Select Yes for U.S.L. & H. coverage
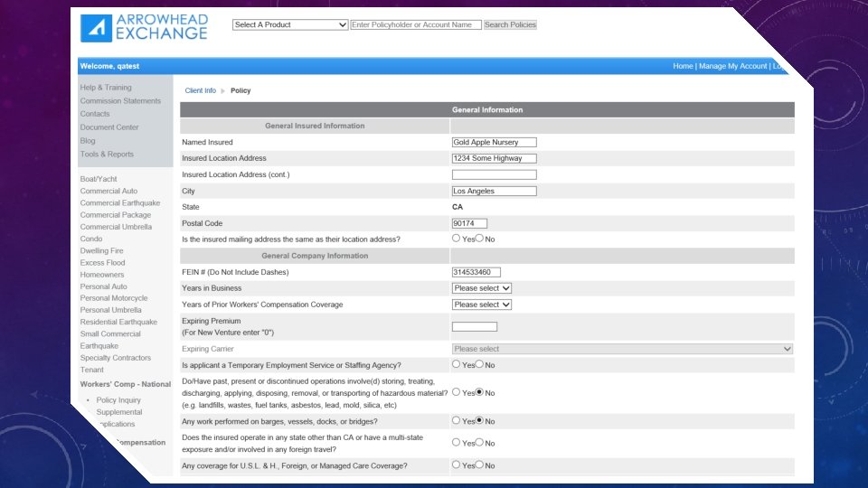Screen dimensions: 868x488 click(x=456, y=465)
